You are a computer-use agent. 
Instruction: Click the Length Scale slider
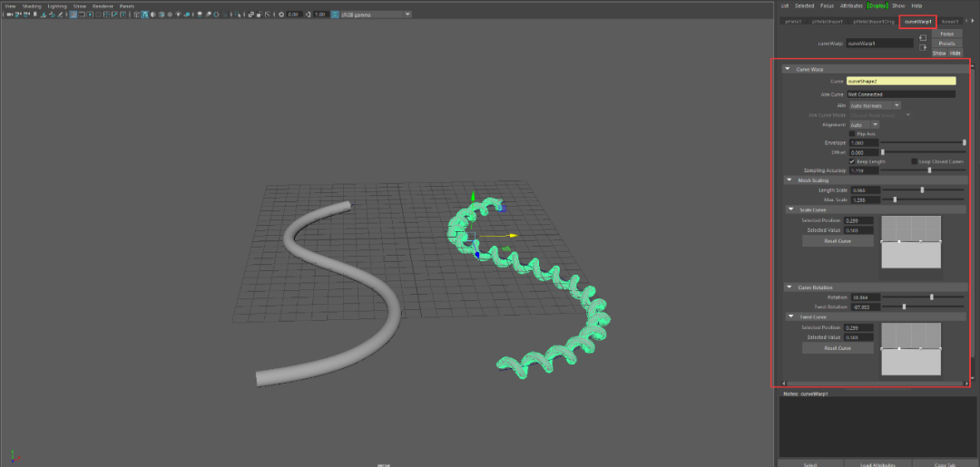(x=923, y=190)
